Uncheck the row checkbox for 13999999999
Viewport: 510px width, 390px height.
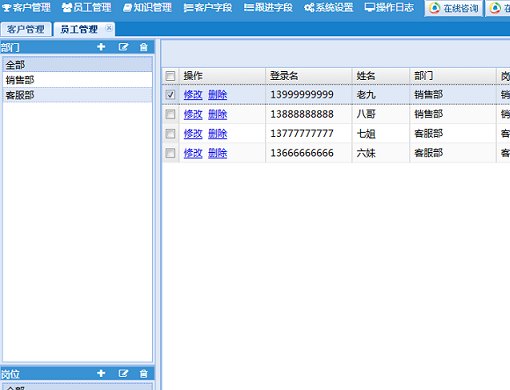[170, 95]
